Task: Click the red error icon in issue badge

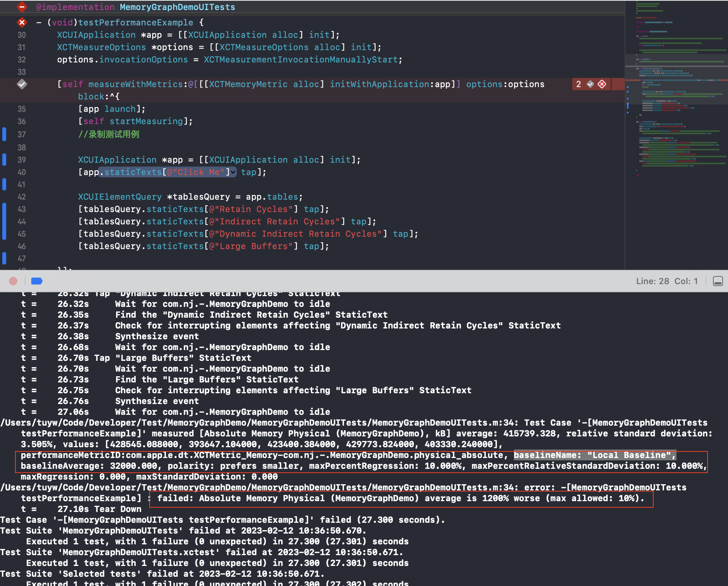Action: tap(602, 84)
